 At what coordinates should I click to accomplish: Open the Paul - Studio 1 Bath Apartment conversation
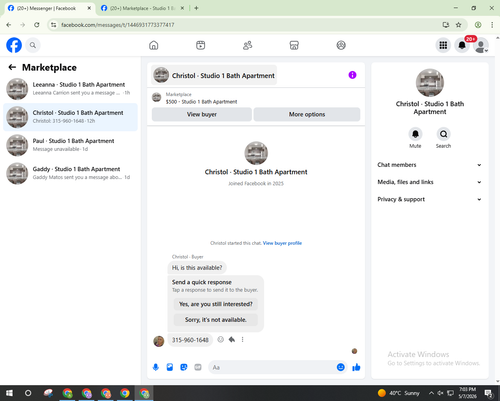pos(70,145)
